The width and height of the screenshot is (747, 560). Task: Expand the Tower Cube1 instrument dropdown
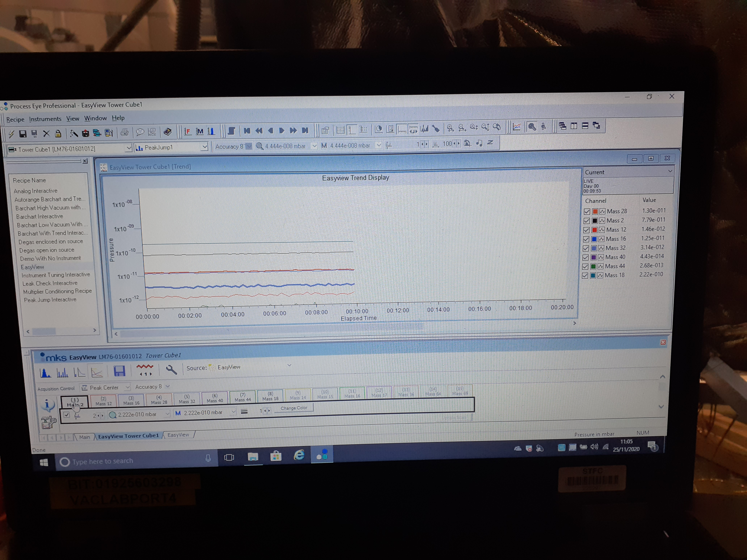click(x=128, y=148)
